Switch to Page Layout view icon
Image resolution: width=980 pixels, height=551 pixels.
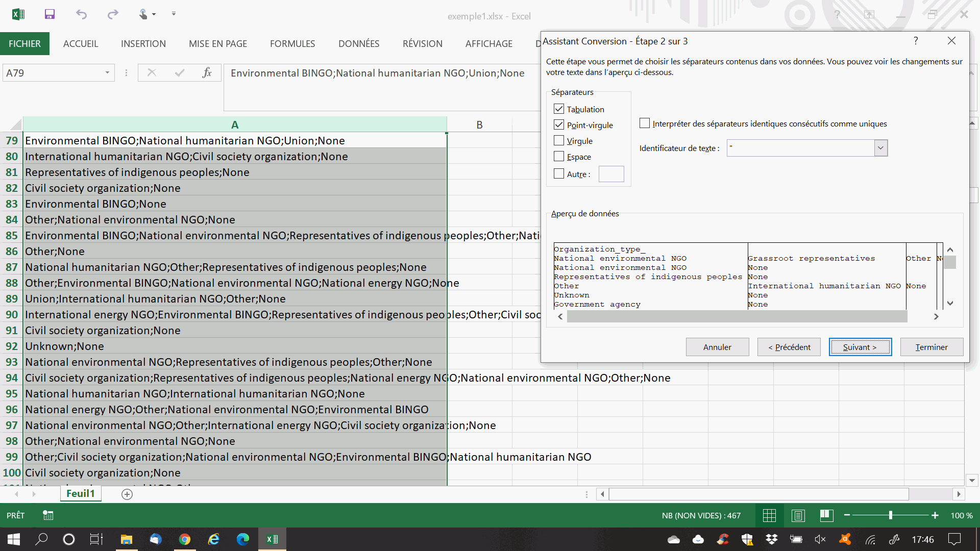798,515
